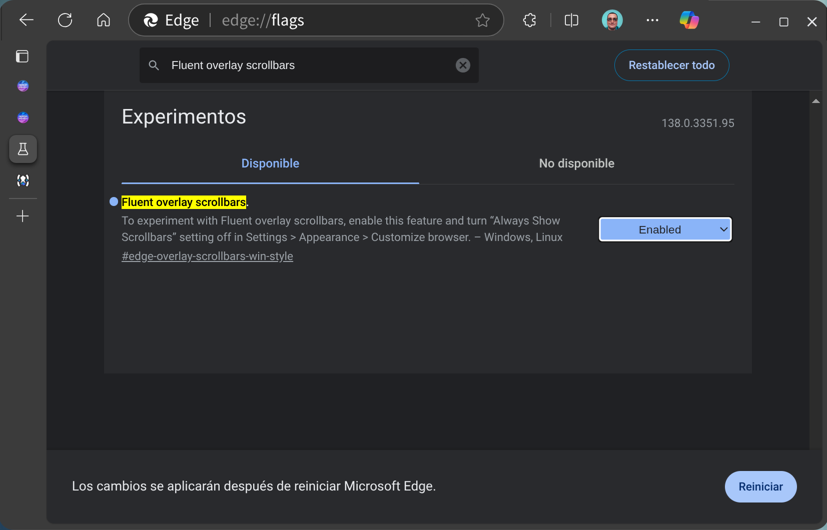The height and width of the screenshot is (530, 827).
Task: Switch to the first purple vertical tab
Action: (23, 85)
